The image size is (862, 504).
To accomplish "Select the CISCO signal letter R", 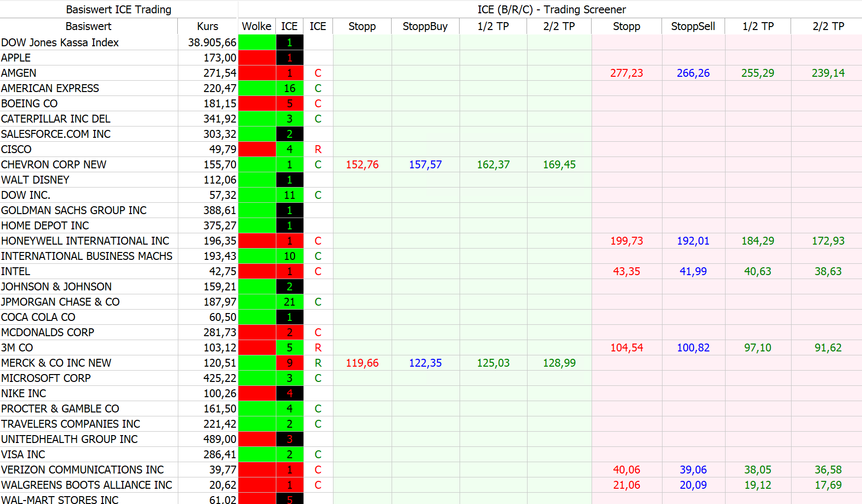I will click(x=318, y=149).
